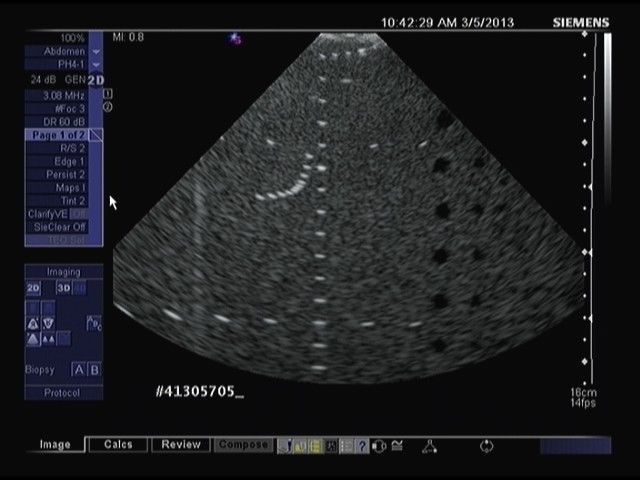Select the 2D imaging mode icon

tap(33, 288)
